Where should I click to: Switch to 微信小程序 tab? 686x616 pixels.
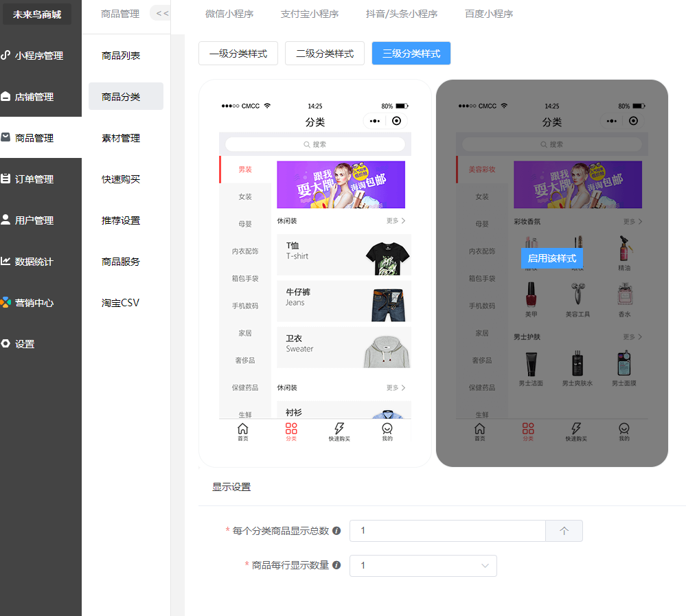coord(229,14)
